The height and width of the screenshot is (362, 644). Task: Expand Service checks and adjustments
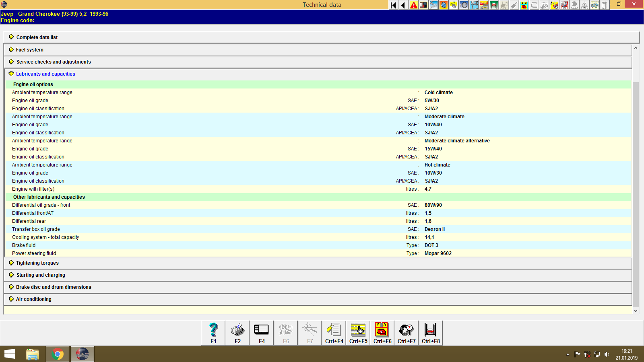pyautogui.click(x=53, y=62)
